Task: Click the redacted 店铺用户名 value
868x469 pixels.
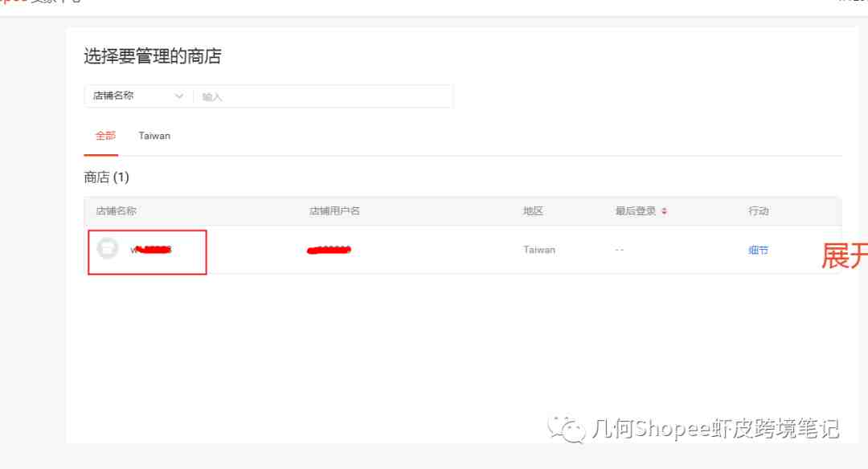Action: tap(329, 250)
